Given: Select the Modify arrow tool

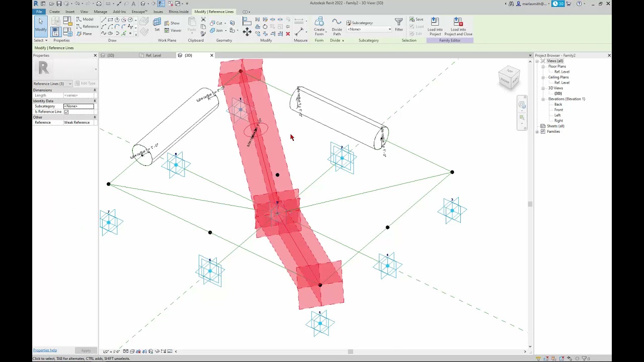Looking at the screenshot, I should tap(40, 25).
